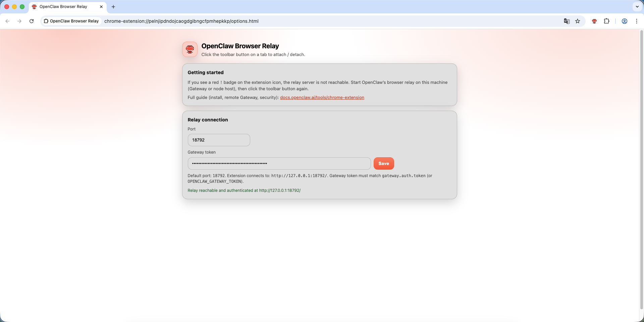Screen dimensions: 644x322
Task: Click the Port input field
Action: 219,140
